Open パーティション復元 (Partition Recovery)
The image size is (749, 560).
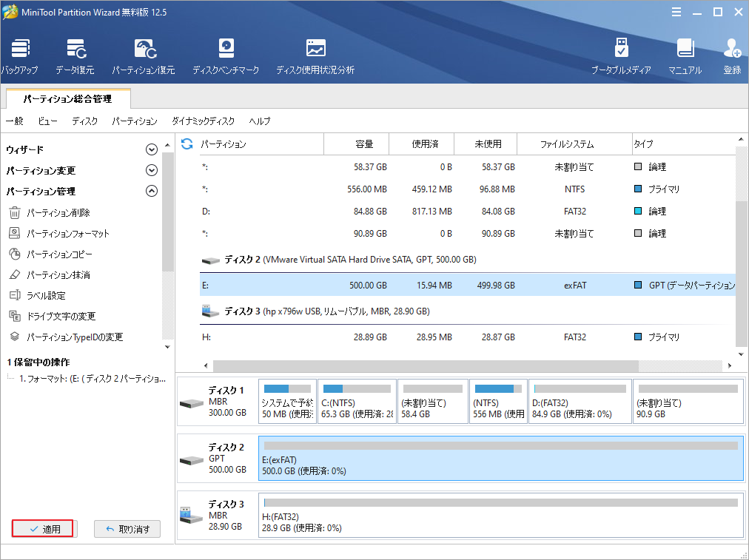click(144, 57)
